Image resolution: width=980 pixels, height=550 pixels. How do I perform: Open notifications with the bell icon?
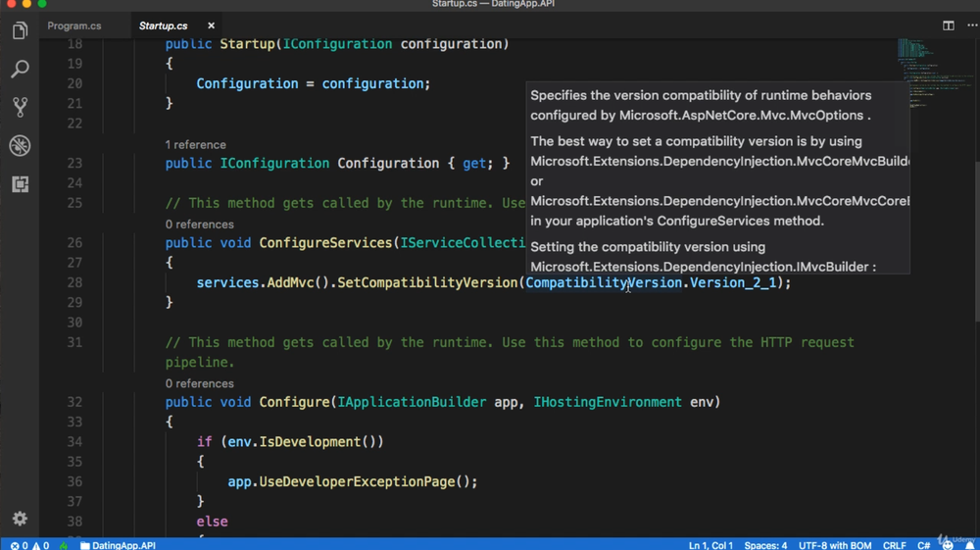coord(969,545)
